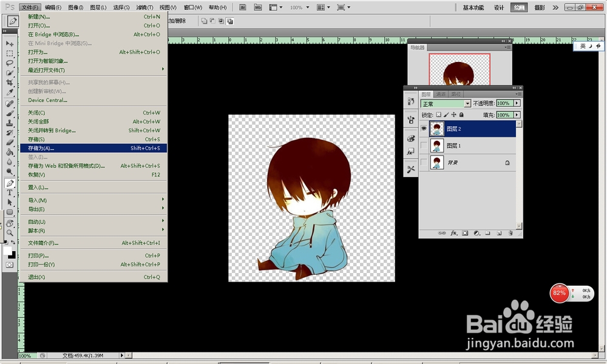Switch to the 路径 tab
607x364 pixels.
(456, 94)
